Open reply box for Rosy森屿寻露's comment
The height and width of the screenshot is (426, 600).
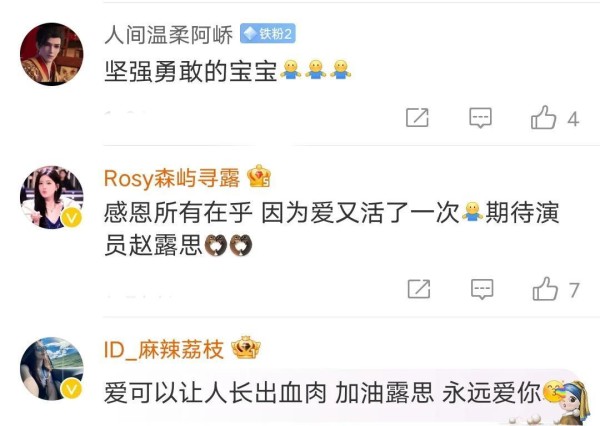tap(482, 289)
